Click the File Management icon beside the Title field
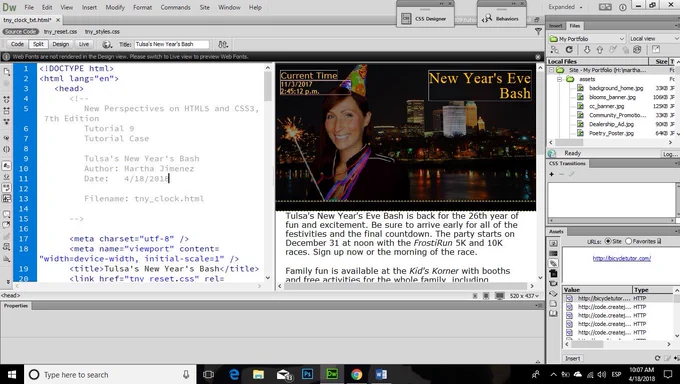680x384 pixels. click(x=223, y=44)
